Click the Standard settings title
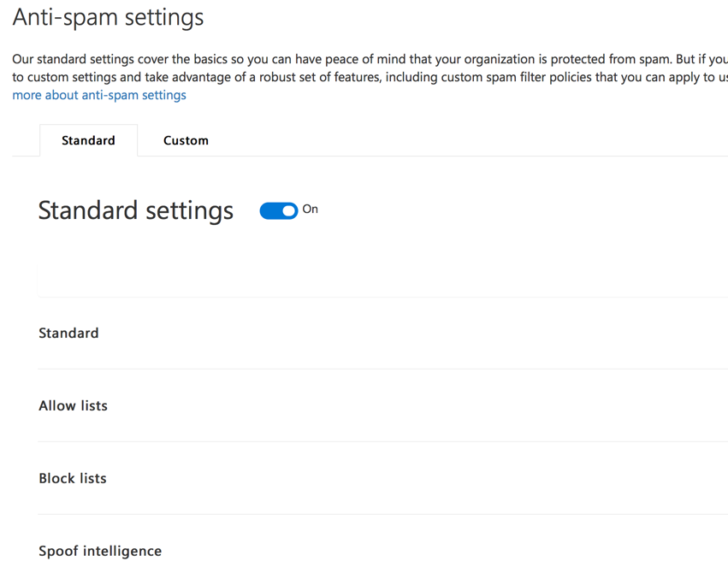Image resolution: width=728 pixels, height=573 pixels. [135, 210]
